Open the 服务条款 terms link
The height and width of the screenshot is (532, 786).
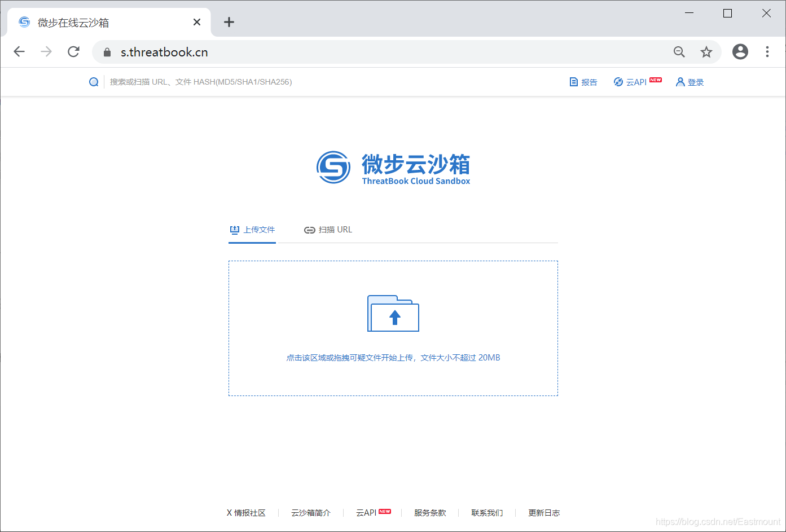[x=430, y=512]
